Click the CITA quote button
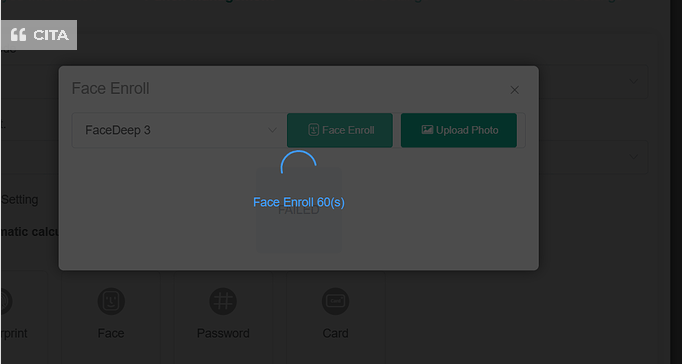Screen dimensions: 682x364 click(39, 35)
